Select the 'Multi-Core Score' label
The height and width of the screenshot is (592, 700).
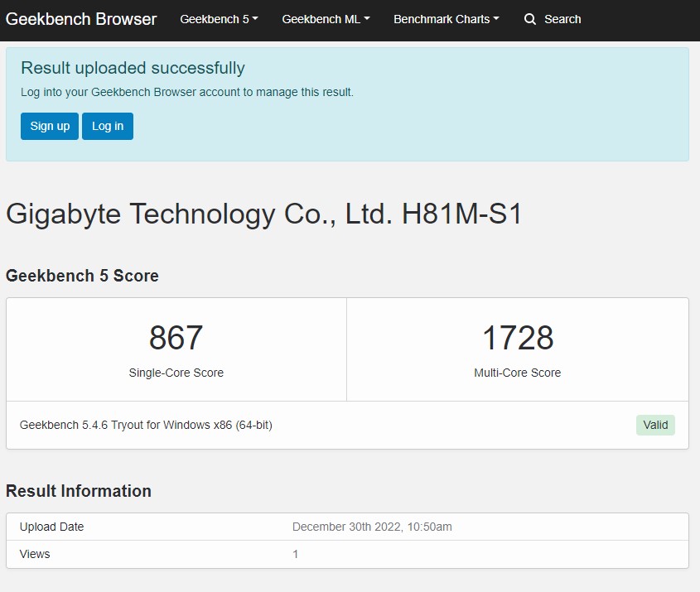click(518, 373)
